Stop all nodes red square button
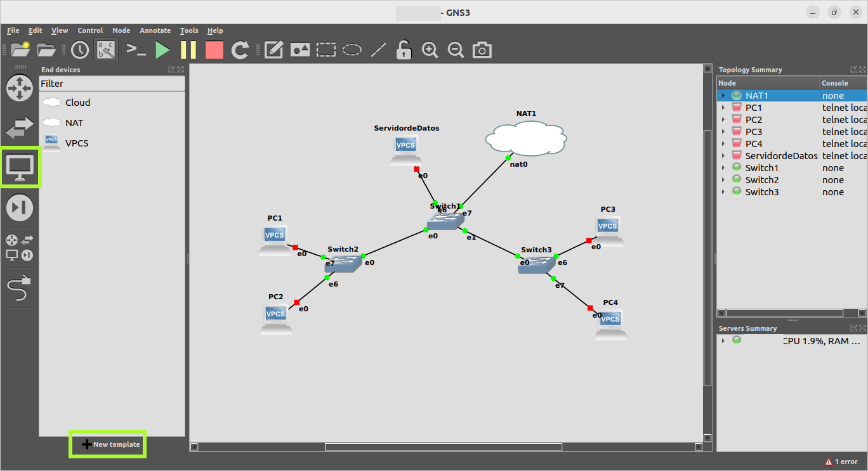 click(214, 50)
